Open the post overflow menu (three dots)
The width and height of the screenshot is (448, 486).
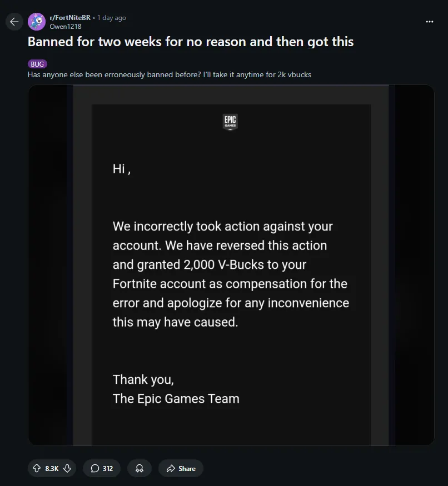coord(429,21)
